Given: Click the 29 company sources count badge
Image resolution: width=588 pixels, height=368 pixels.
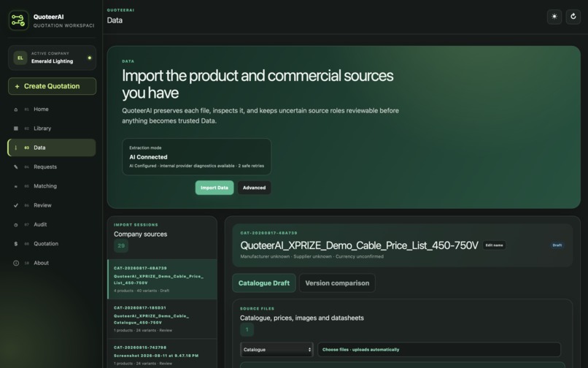Looking at the screenshot, I should pyautogui.click(x=121, y=246).
